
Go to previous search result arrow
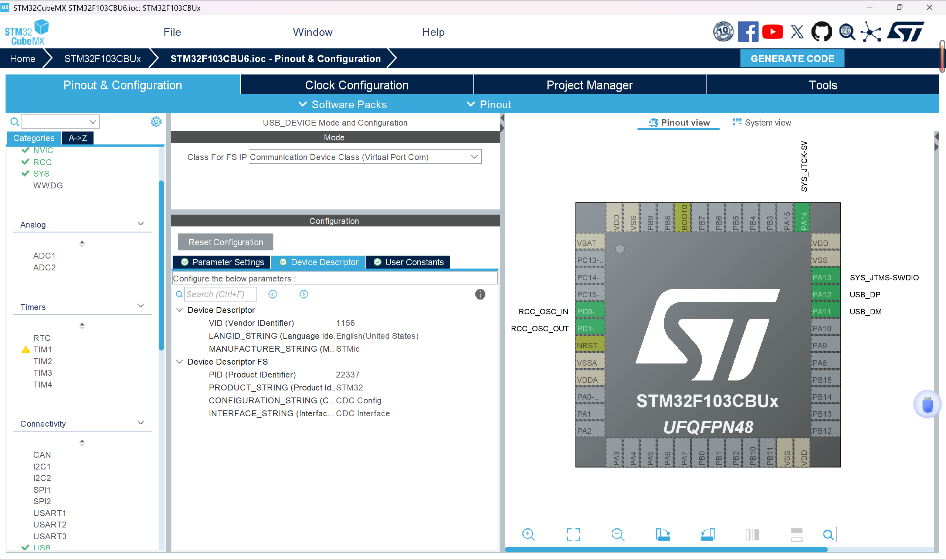(x=273, y=294)
